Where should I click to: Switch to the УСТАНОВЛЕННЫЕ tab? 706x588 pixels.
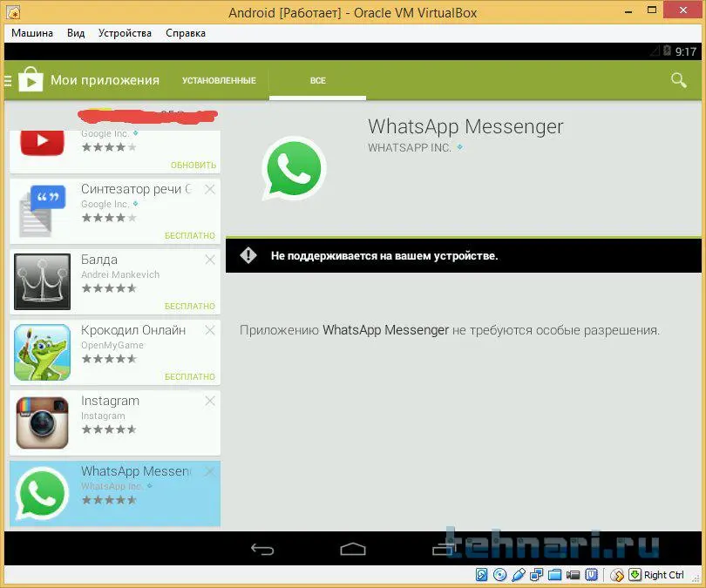pyautogui.click(x=219, y=80)
